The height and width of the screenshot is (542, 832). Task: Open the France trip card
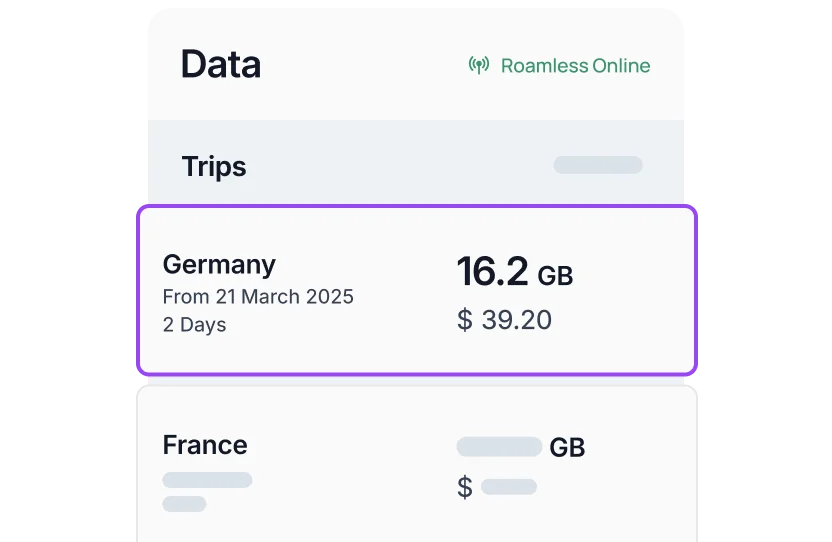417,464
